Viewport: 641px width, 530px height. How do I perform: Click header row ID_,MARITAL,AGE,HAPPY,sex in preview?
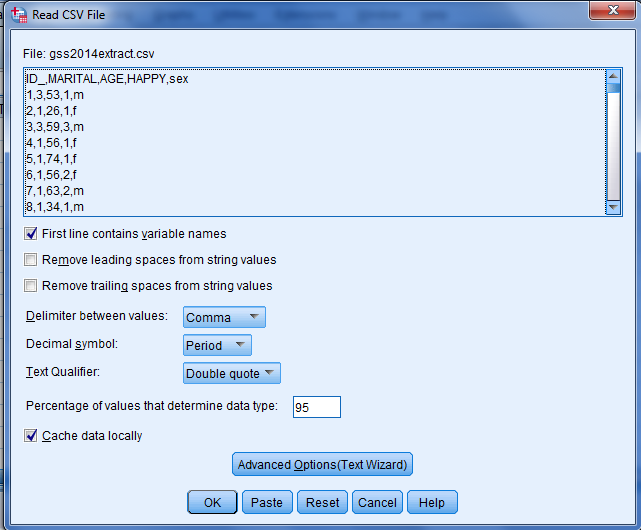[x=107, y=79]
